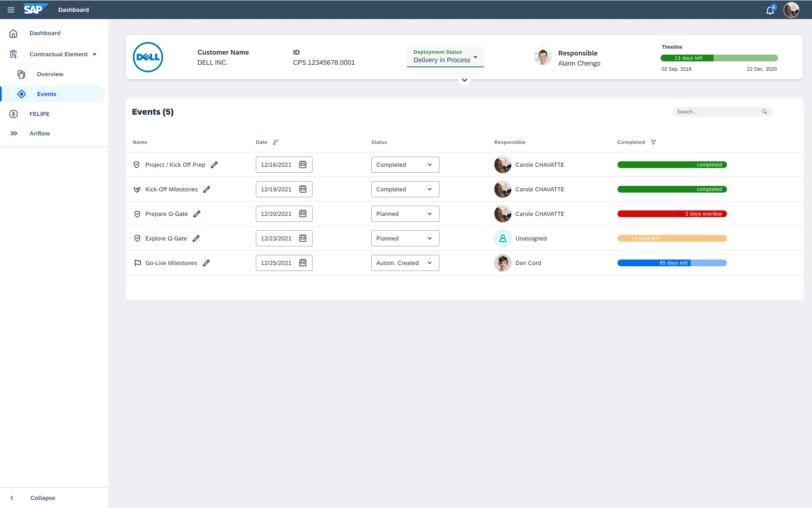Edit the Project / Kick Off Prep event
The image size is (812, 508).
214,165
